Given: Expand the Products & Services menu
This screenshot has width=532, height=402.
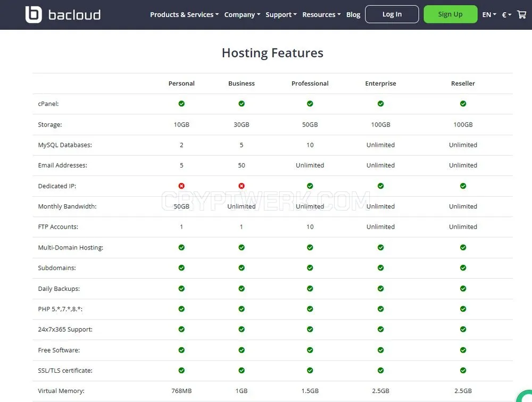Looking at the screenshot, I should [x=184, y=14].
